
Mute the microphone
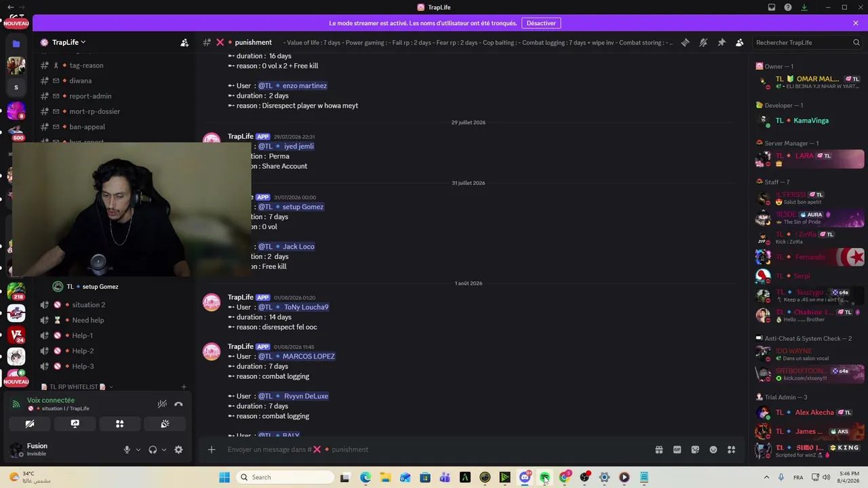pos(127,449)
